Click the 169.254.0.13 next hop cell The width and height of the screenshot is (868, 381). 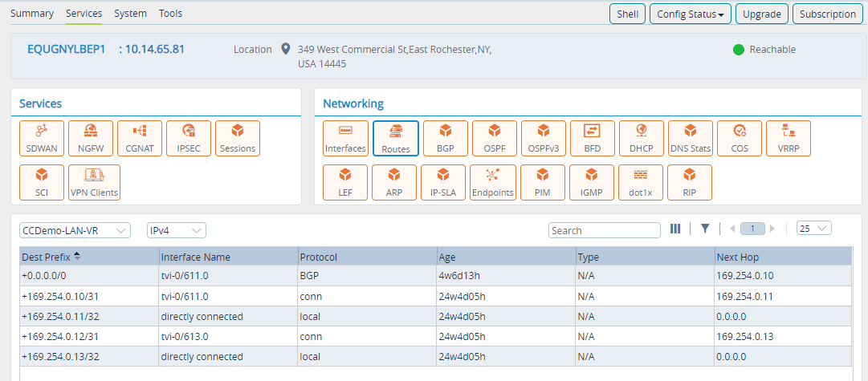(x=784, y=337)
